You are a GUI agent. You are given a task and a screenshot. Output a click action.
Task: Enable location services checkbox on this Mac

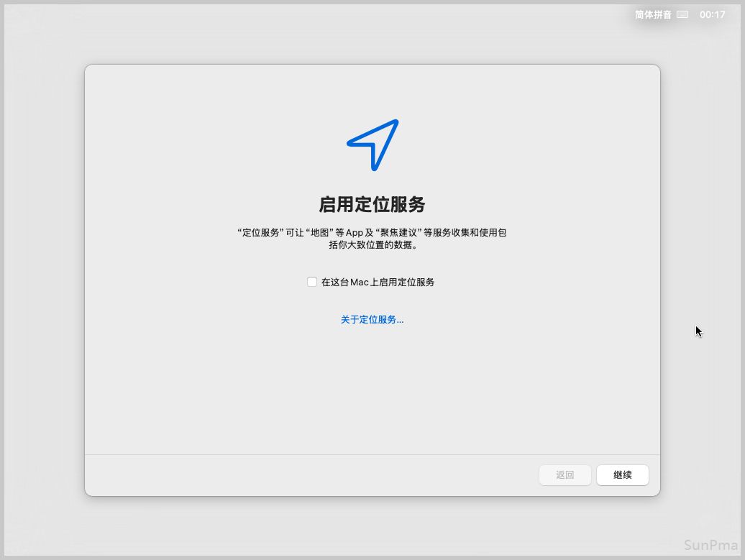[312, 282]
